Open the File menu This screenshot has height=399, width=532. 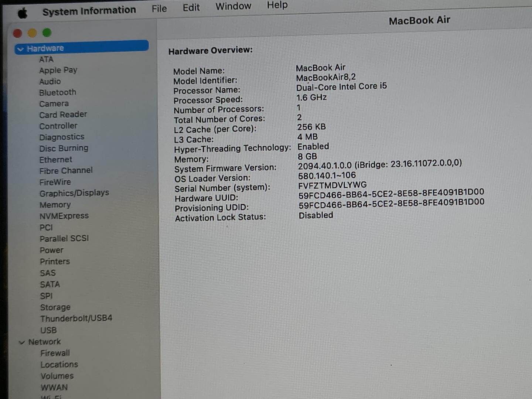(159, 8)
